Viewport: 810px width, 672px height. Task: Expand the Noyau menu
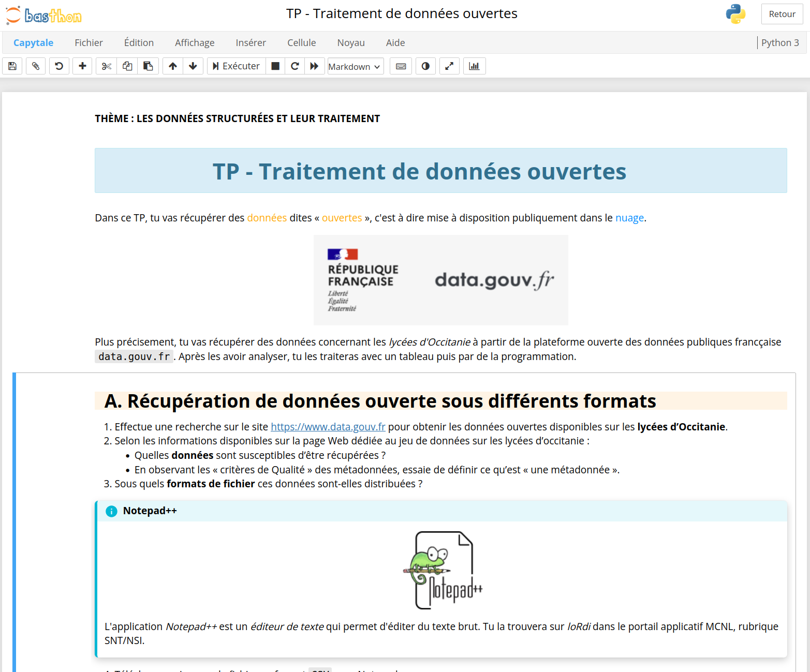[351, 42]
